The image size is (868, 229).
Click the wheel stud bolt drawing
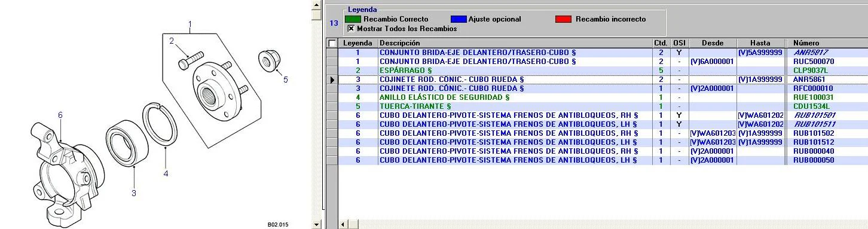[x=191, y=60]
